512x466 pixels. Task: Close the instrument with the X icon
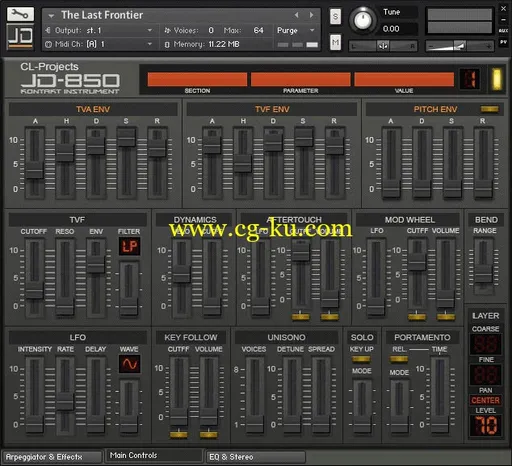click(503, 9)
